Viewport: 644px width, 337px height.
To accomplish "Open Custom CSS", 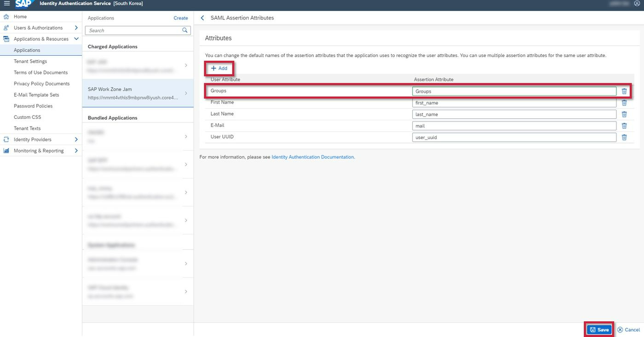I will (28, 117).
